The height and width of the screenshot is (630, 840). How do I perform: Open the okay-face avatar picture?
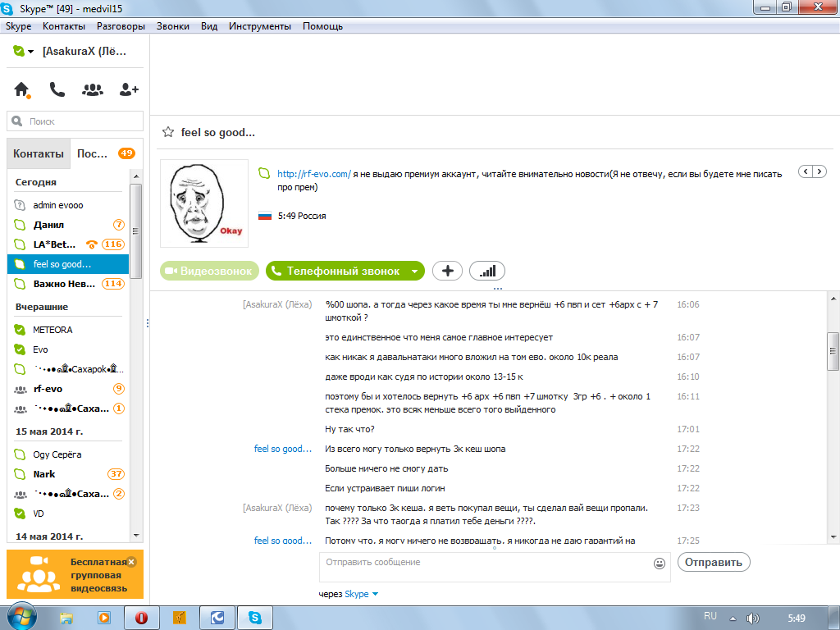204,203
